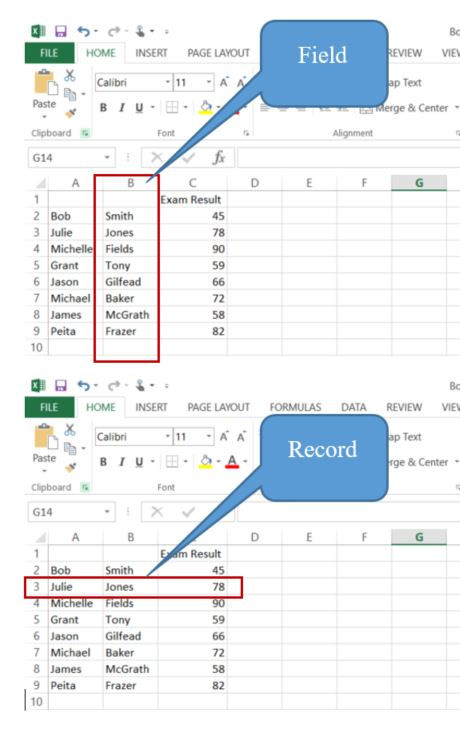
Task: Expand the Calibri font name dropdown in upper ribbon
Action: 167,82
